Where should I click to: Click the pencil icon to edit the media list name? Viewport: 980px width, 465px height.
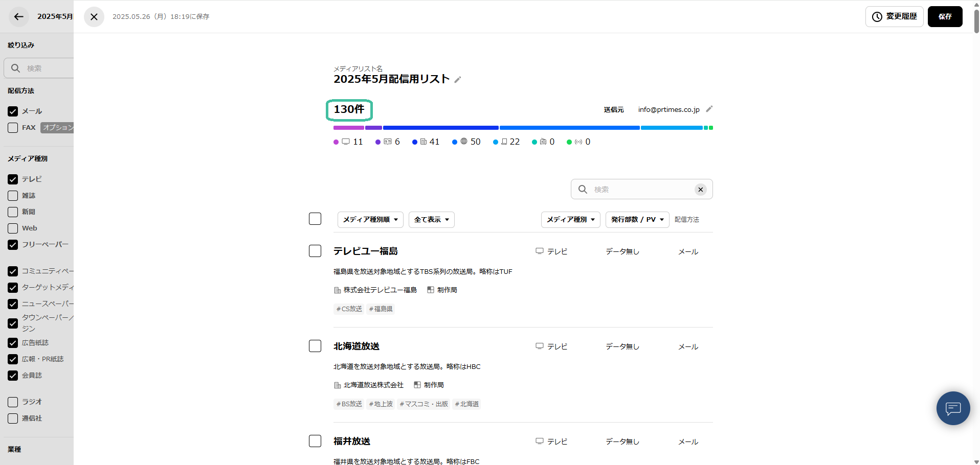458,79
